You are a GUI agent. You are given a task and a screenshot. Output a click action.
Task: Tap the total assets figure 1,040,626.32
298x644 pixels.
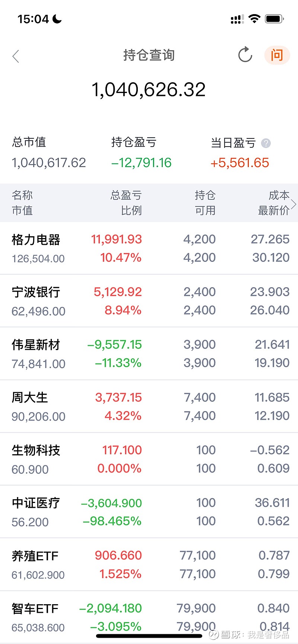(x=149, y=90)
